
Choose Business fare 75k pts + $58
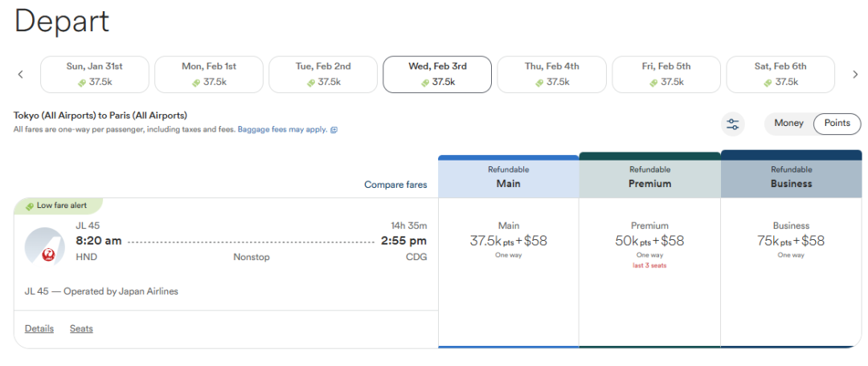[791, 241]
